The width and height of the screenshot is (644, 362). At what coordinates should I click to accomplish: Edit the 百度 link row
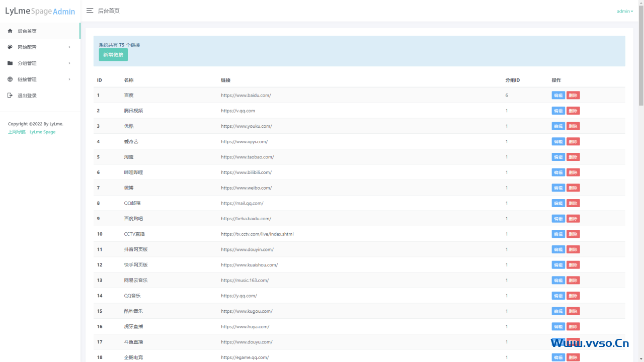pyautogui.click(x=558, y=96)
